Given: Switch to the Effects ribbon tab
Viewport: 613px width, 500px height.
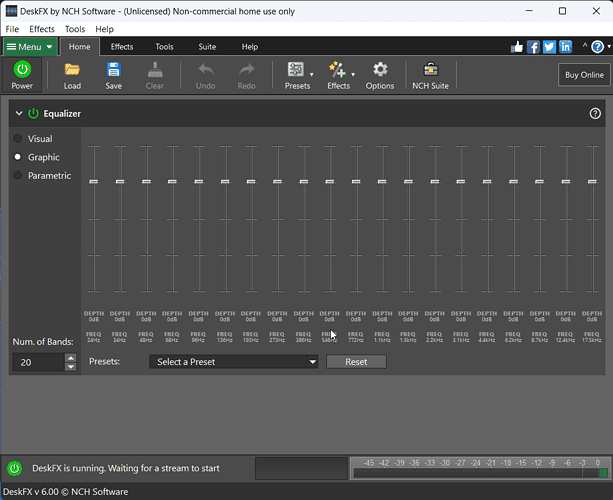Looking at the screenshot, I should [122, 47].
